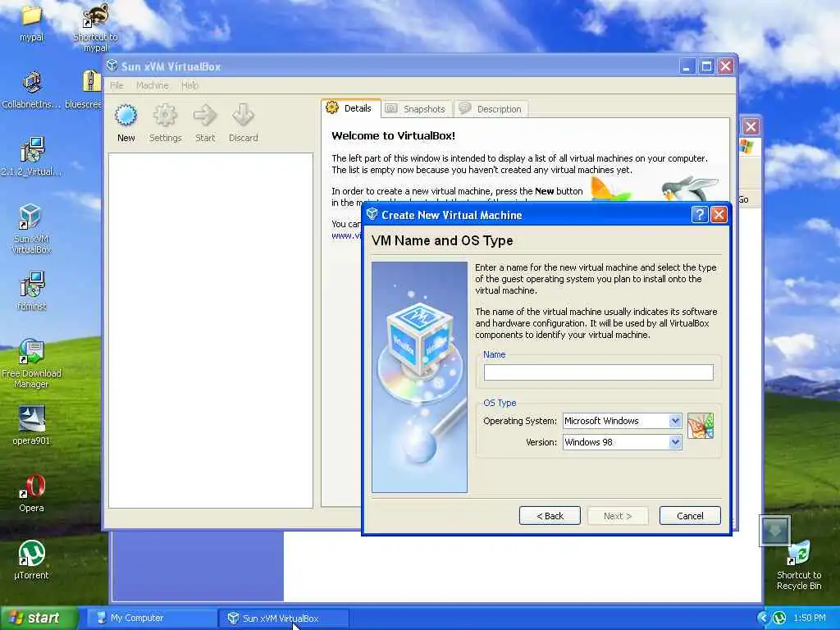This screenshot has height=630, width=840.
Task: Open the File menu
Action: (x=116, y=85)
